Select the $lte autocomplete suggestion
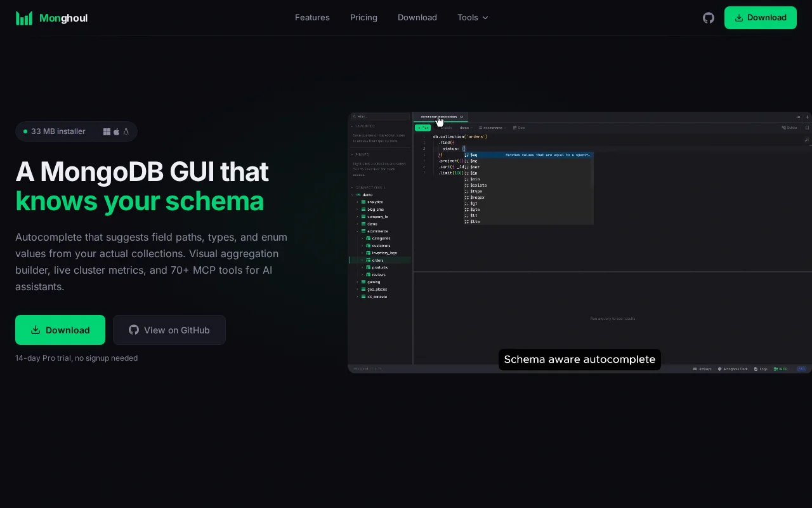812x508 pixels. [528, 222]
